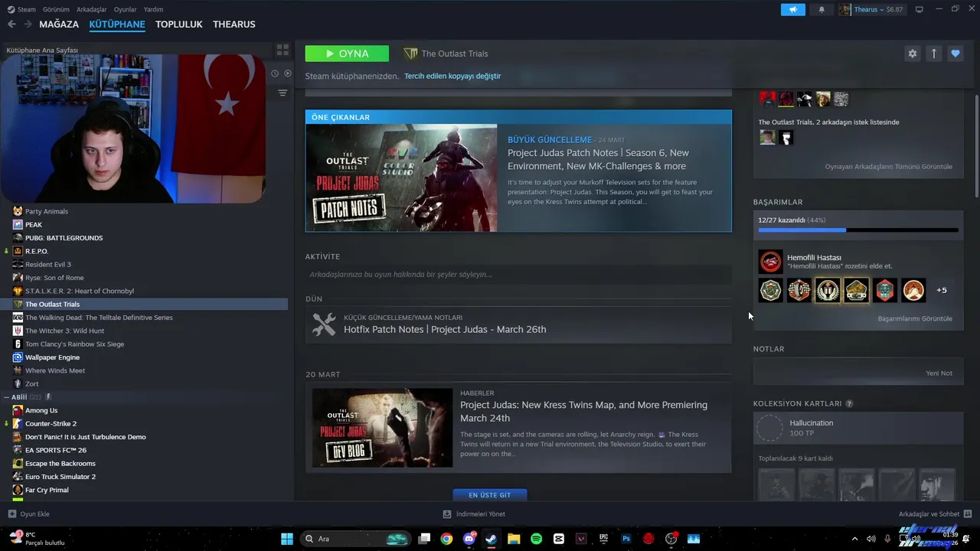Open the help icon beside Koleksiyon Kartları
This screenshot has height=551, width=980.
click(849, 403)
